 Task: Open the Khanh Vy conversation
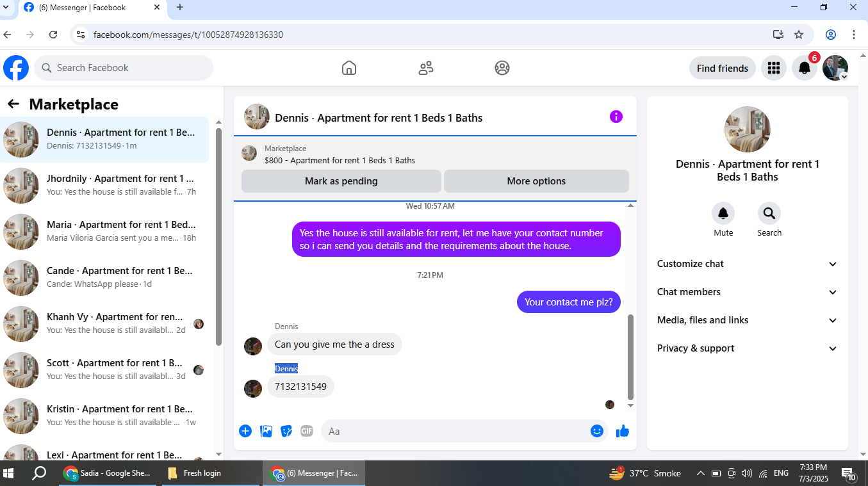(x=105, y=324)
